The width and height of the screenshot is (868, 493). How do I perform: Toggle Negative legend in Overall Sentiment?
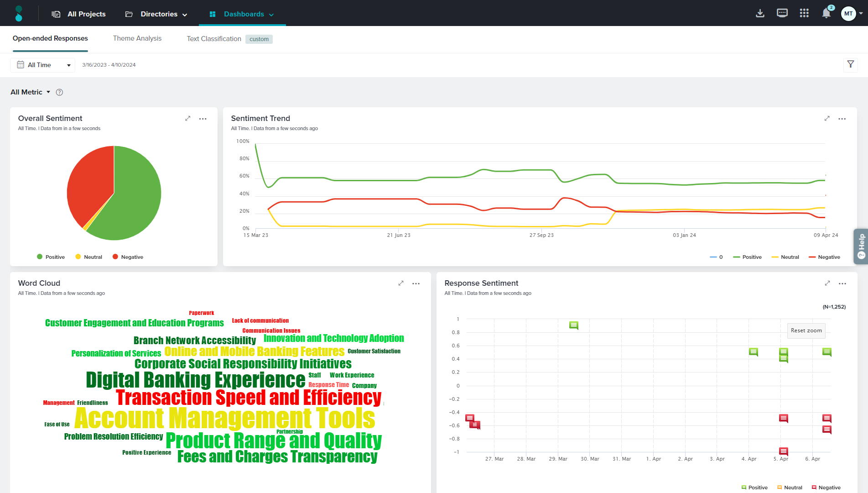click(x=128, y=257)
